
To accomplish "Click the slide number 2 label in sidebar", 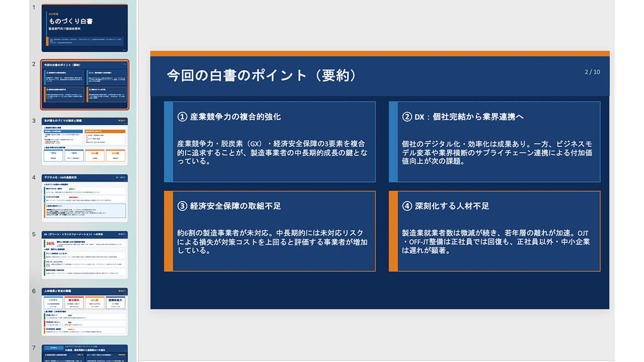I will (32, 64).
